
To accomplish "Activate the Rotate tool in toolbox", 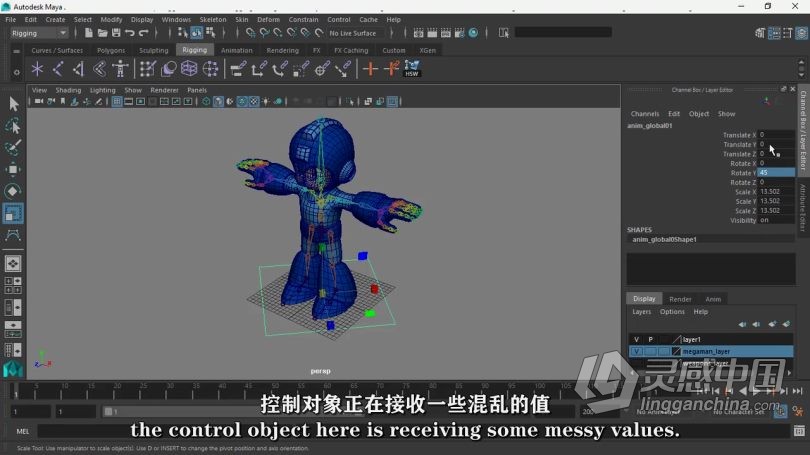I will [13, 191].
